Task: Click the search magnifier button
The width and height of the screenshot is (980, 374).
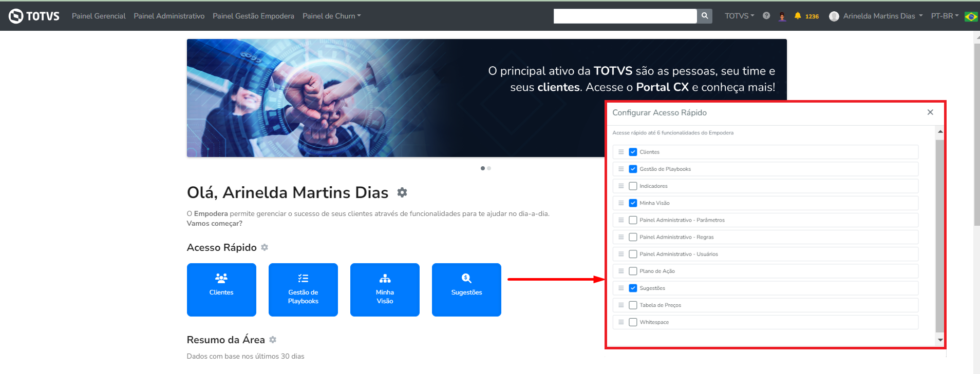Action: tap(705, 16)
